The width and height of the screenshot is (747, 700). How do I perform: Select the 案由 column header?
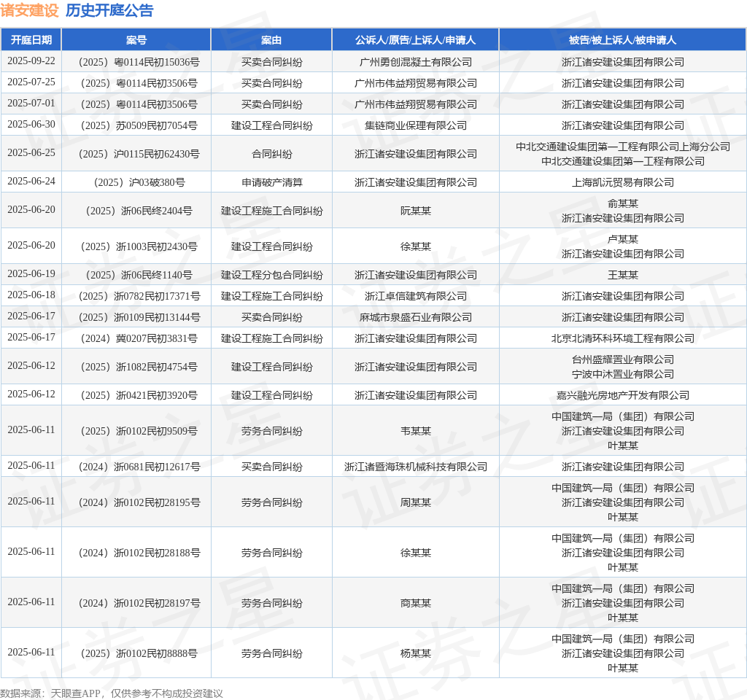click(271, 40)
